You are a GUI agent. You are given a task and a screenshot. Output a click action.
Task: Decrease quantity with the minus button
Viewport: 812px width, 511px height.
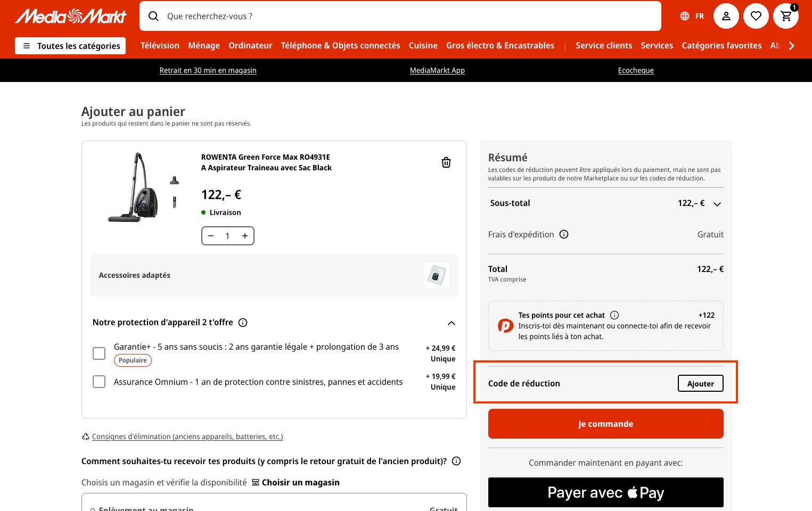(211, 236)
